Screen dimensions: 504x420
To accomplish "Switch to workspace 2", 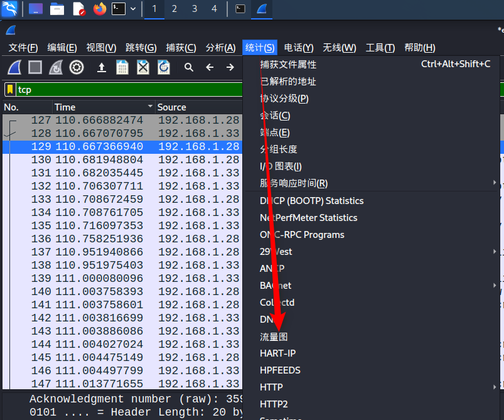I will 174,9.
